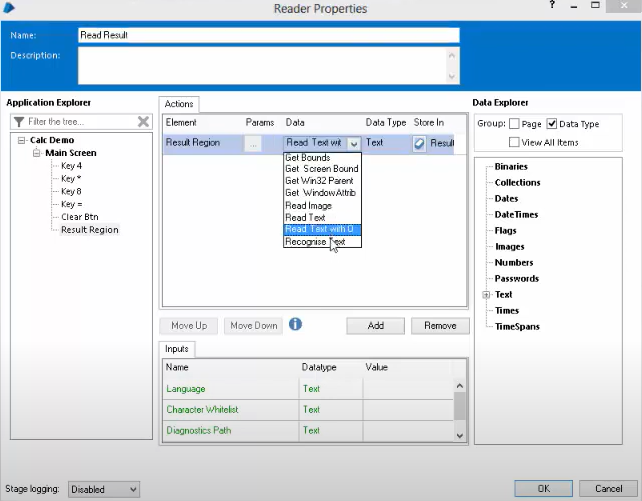The width and height of the screenshot is (642, 501).
Task: Click the Store In data item icon
Action: point(420,144)
